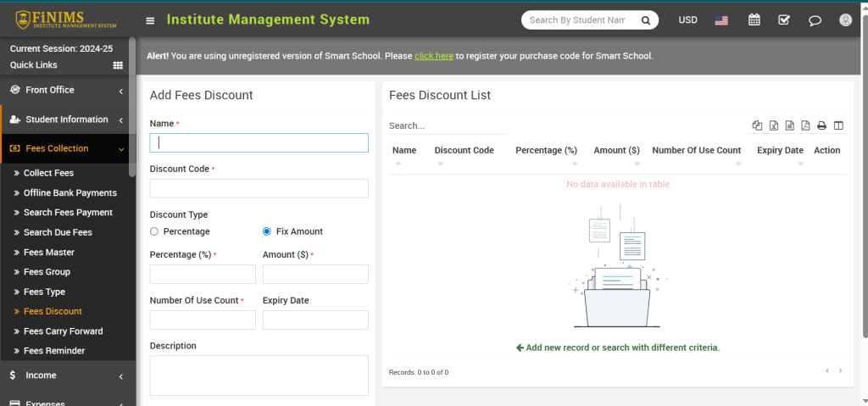The image size is (868, 406).
Task: Select the Percentage discount type
Action: [154, 231]
